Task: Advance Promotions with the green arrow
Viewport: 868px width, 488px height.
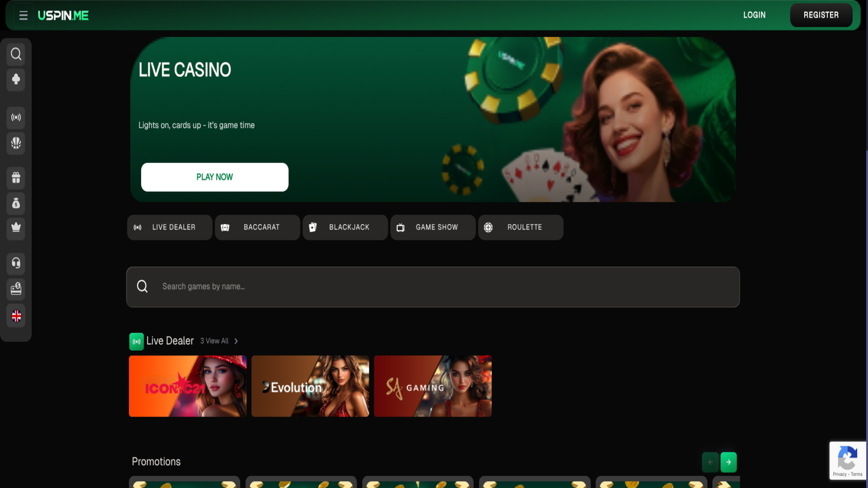Action: [x=728, y=462]
